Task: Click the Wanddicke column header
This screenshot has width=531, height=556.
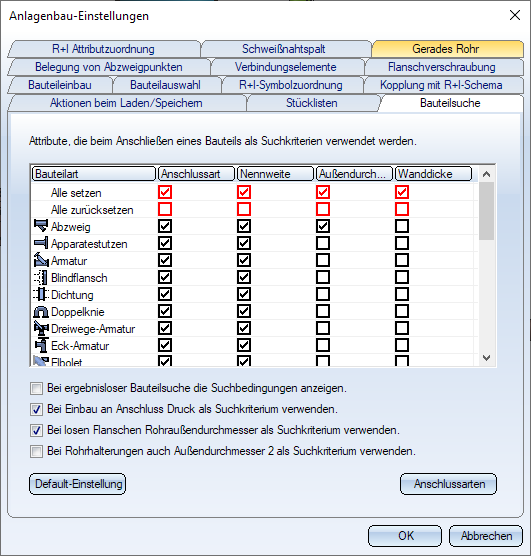Action: pyautogui.click(x=433, y=174)
